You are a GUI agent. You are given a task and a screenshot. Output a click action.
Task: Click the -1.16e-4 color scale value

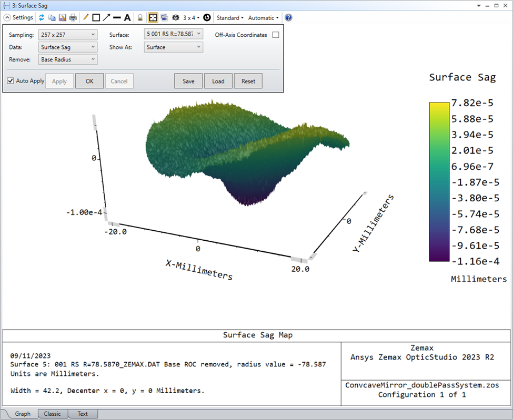coord(475,261)
